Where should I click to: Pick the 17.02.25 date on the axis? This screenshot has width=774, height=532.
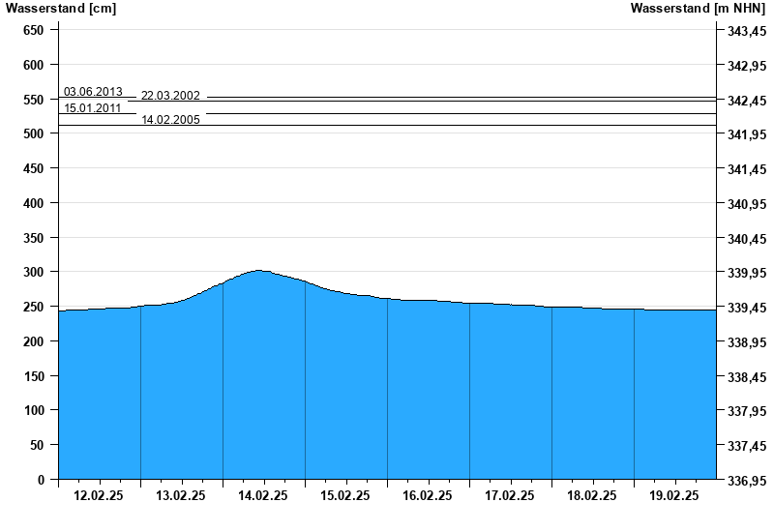pos(510,495)
